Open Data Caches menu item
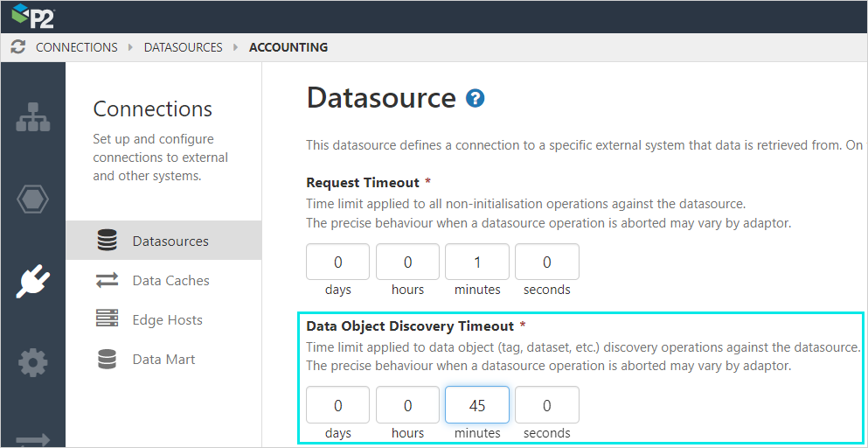Screen dimensions: 868x448 [x=170, y=280]
